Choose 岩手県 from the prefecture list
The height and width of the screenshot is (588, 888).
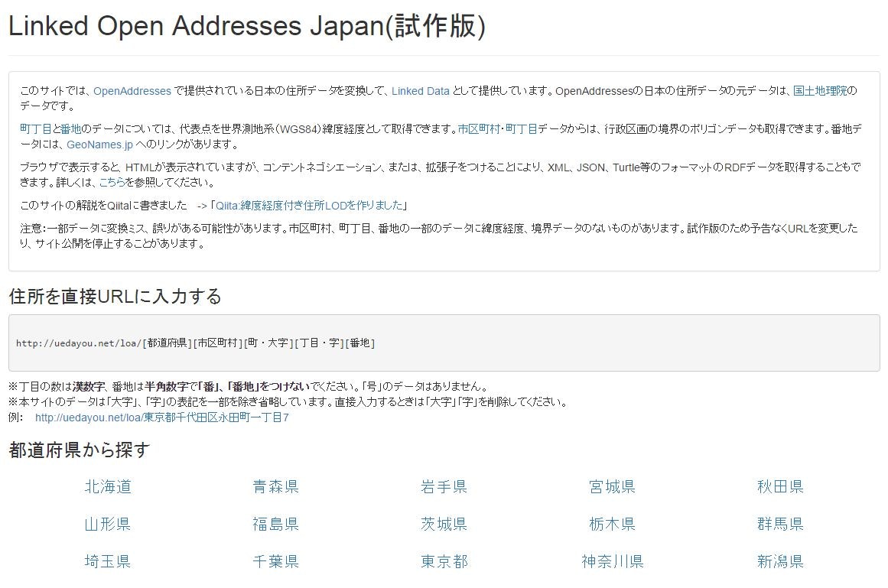pos(444,487)
